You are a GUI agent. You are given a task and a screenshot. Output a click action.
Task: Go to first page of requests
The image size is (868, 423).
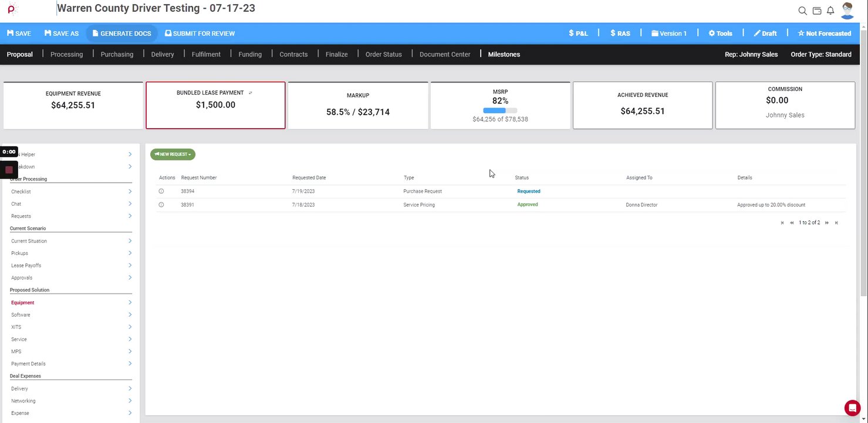782,223
